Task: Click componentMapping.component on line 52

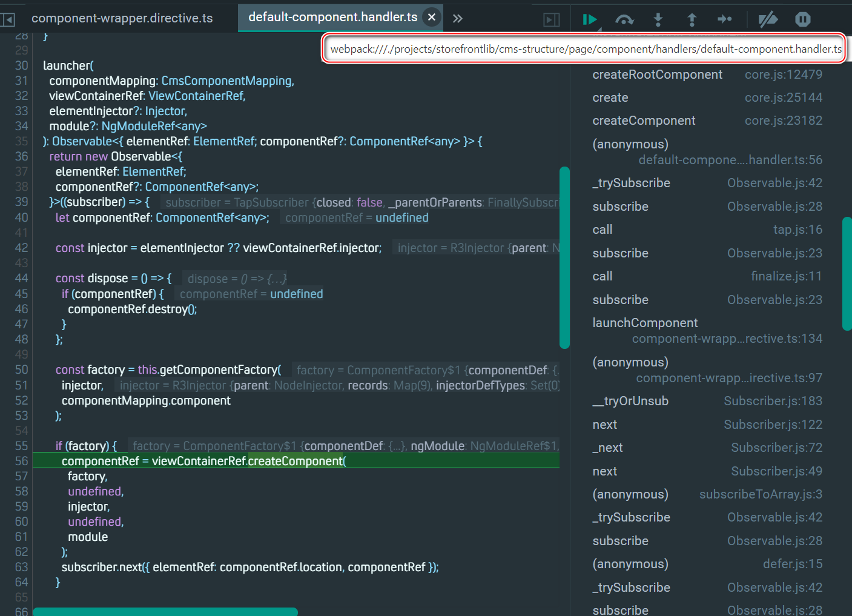Action: coord(146,400)
